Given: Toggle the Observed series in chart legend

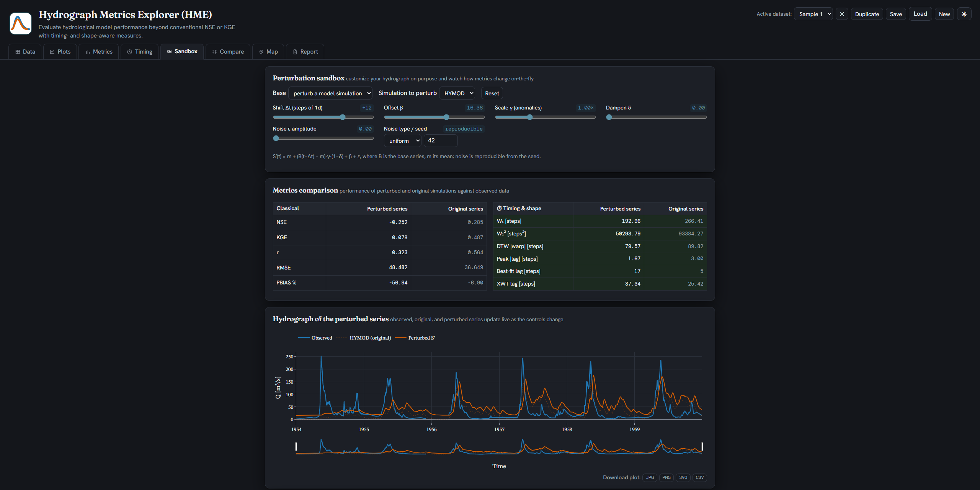Looking at the screenshot, I should coord(315,338).
